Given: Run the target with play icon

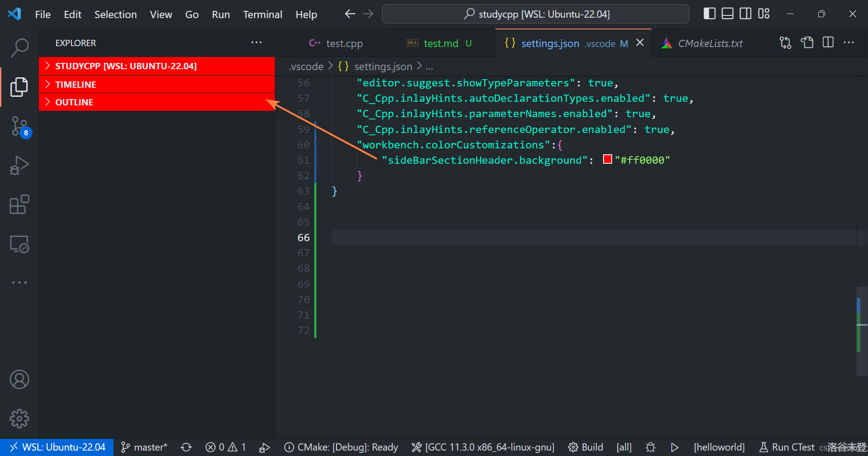Looking at the screenshot, I should (x=675, y=447).
